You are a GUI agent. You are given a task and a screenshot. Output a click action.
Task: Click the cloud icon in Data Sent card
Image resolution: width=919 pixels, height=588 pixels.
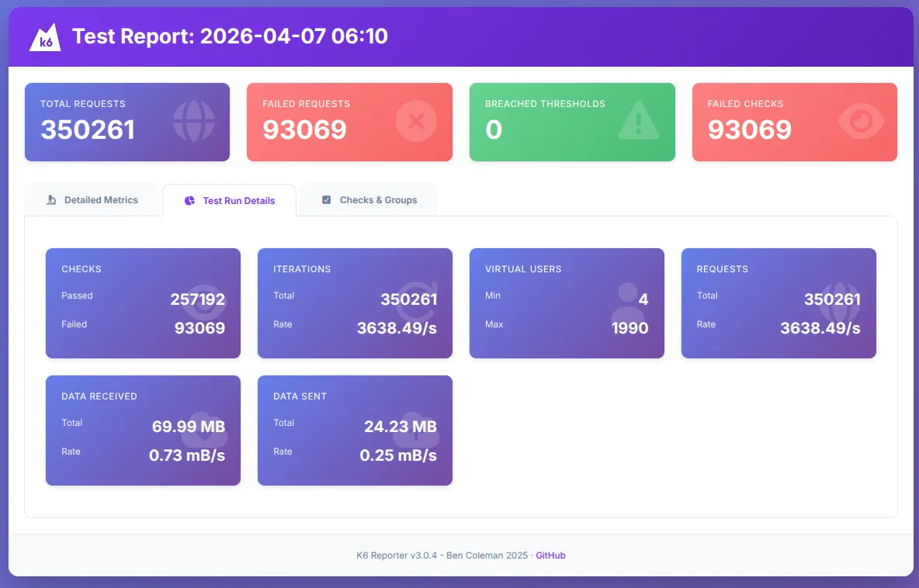(415, 431)
